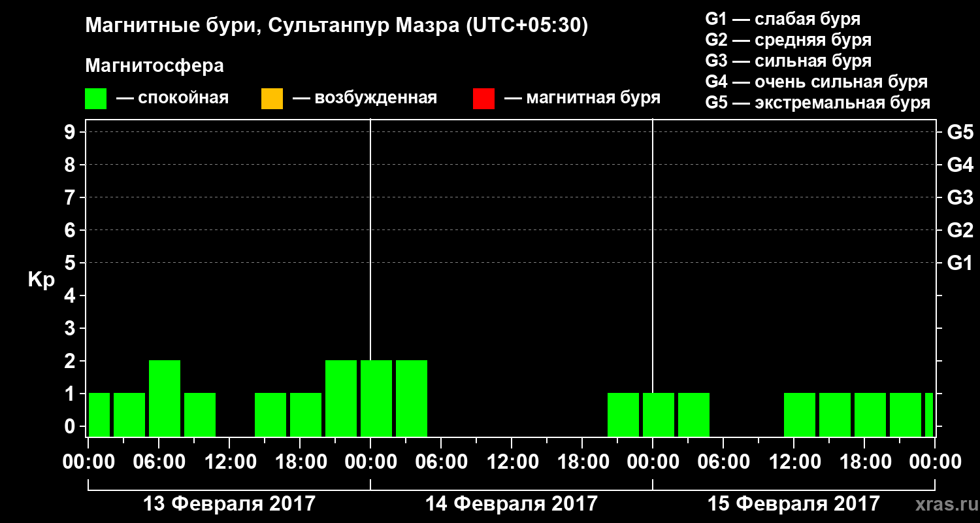
Task: Click the right-axis label G4
Action: coord(960,165)
